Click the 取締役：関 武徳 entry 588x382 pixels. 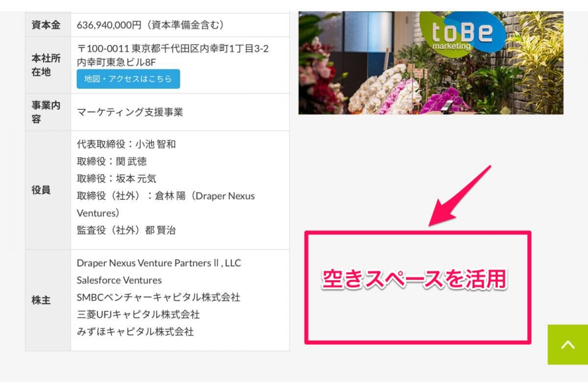(112, 161)
